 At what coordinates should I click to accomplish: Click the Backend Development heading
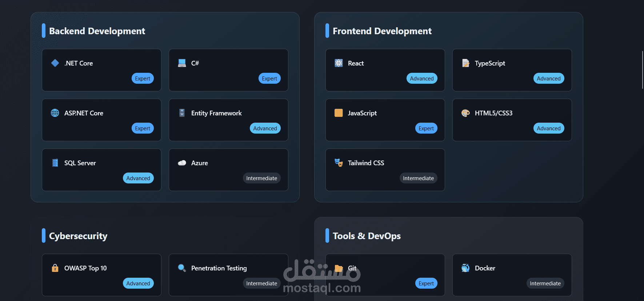pyautogui.click(x=97, y=31)
